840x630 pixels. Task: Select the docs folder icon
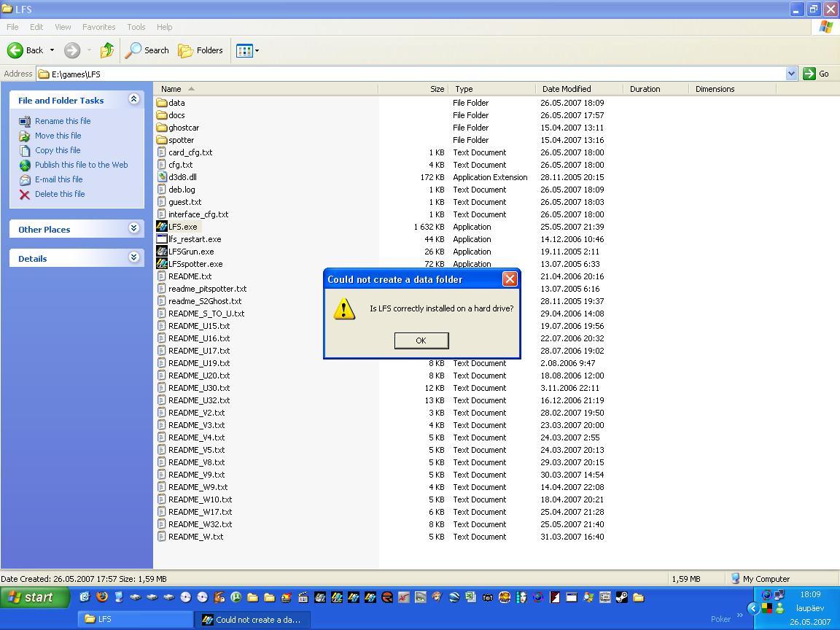pyautogui.click(x=162, y=114)
